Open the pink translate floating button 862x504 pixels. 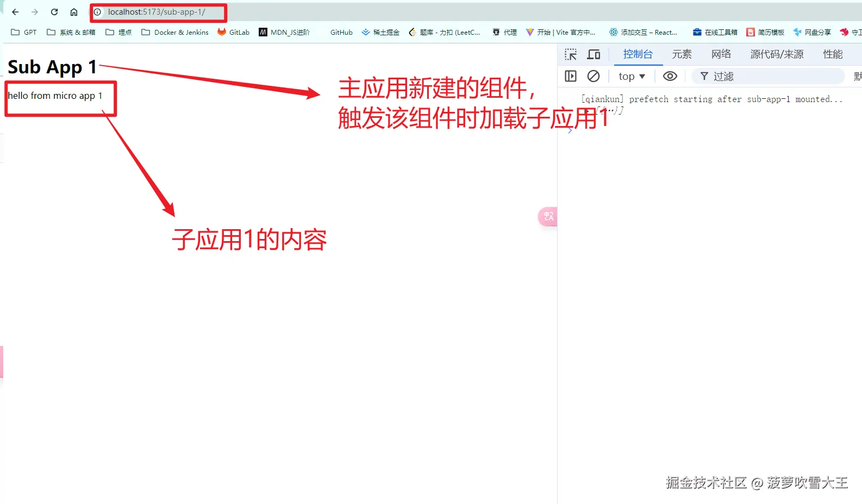tap(548, 217)
